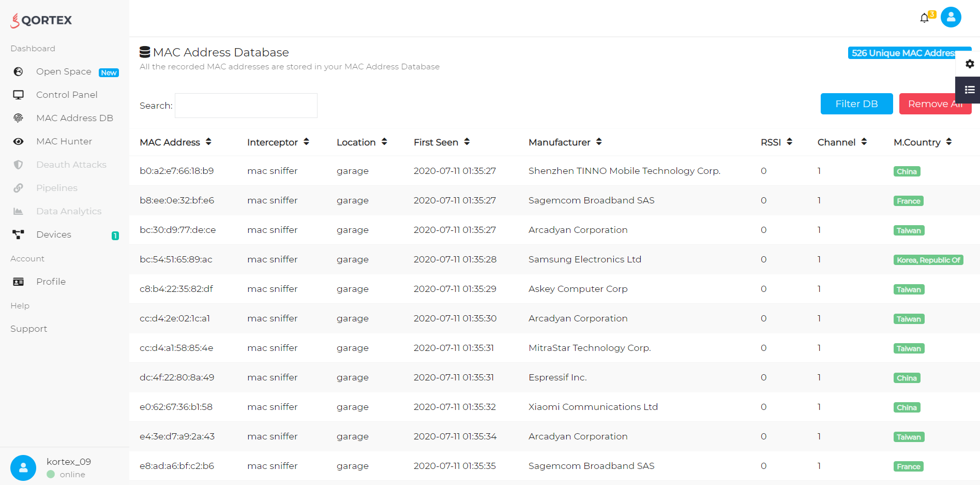Click the Devices count badge
This screenshot has height=485, width=980.
pos(115,236)
